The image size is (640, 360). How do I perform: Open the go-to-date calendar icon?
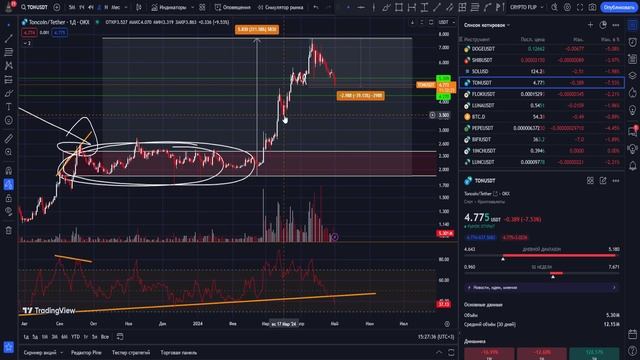coord(120,337)
